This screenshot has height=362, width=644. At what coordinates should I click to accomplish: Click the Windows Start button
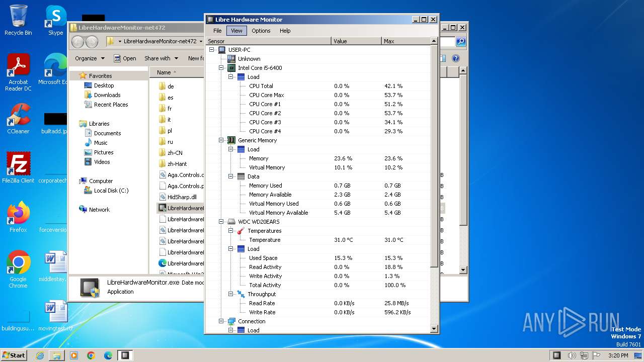(14, 355)
